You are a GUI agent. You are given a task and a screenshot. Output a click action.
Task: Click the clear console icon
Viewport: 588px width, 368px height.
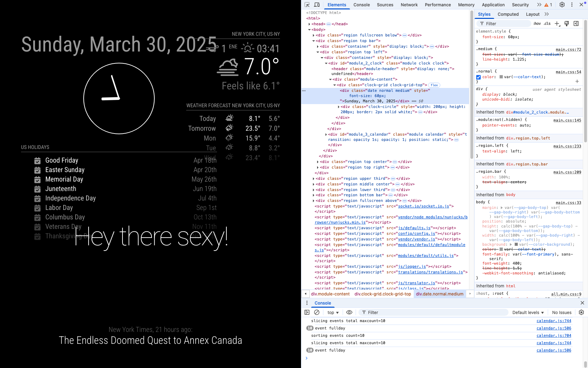pyautogui.click(x=317, y=312)
